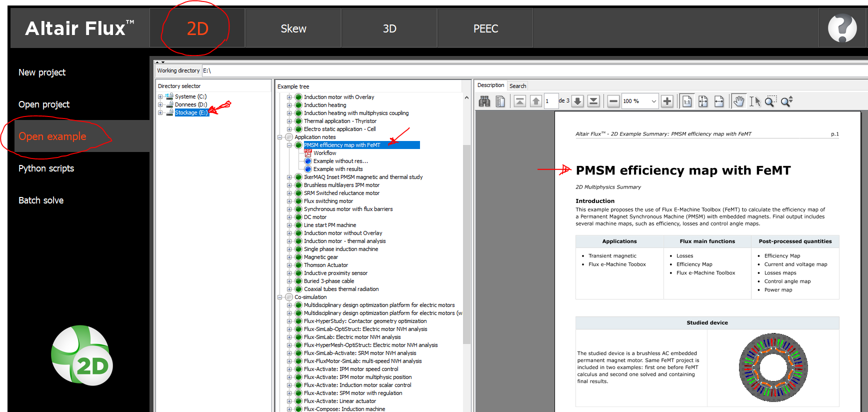Viewport: 868px width, 412px height.
Task: Click blue icon of Example with results
Action: pyautogui.click(x=308, y=169)
